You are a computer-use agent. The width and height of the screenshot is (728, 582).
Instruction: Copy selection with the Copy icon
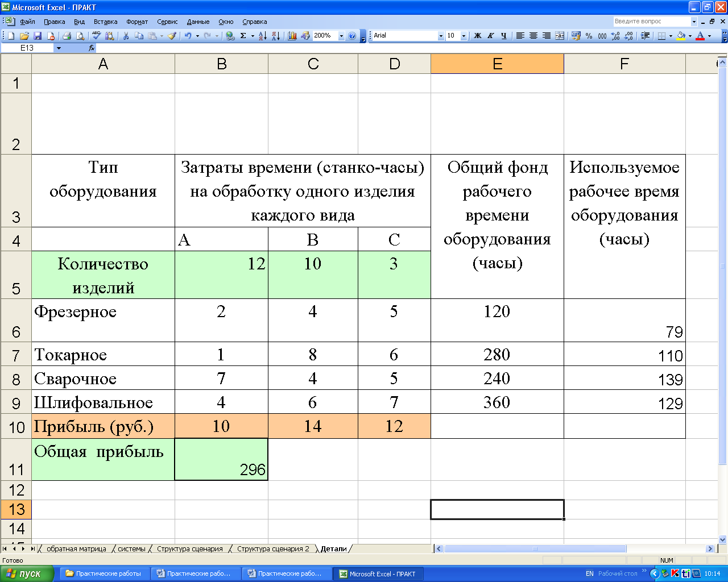tap(139, 36)
